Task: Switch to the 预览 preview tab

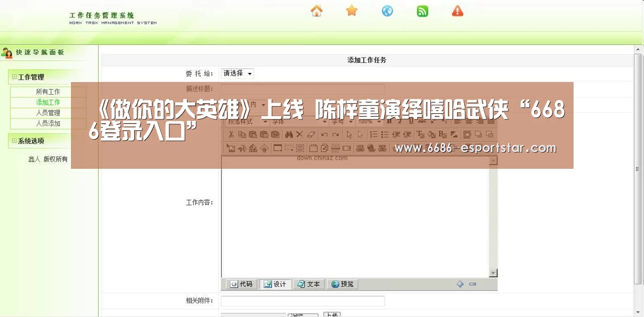Action: pyautogui.click(x=342, y=284)
